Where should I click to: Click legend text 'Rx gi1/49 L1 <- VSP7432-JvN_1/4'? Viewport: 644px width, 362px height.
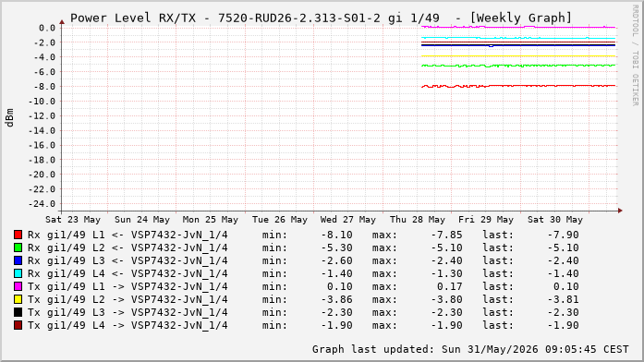(x=128, y=235)
